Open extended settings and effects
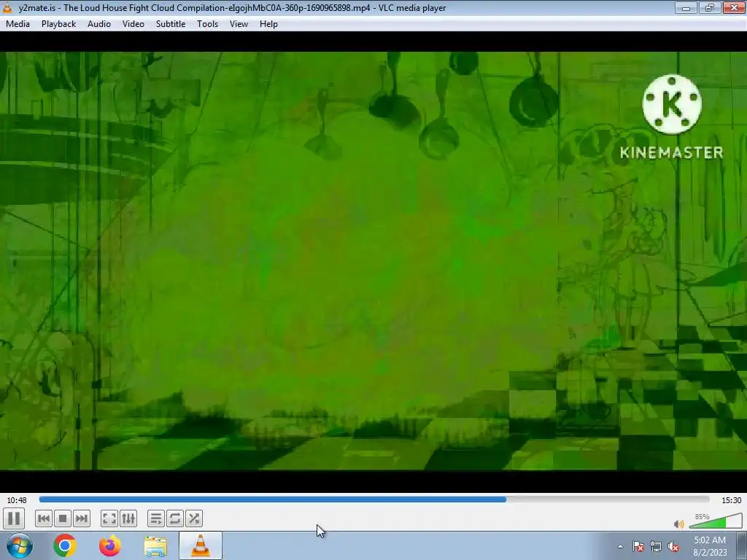This screenshot has height=560, width=747. 128,518
